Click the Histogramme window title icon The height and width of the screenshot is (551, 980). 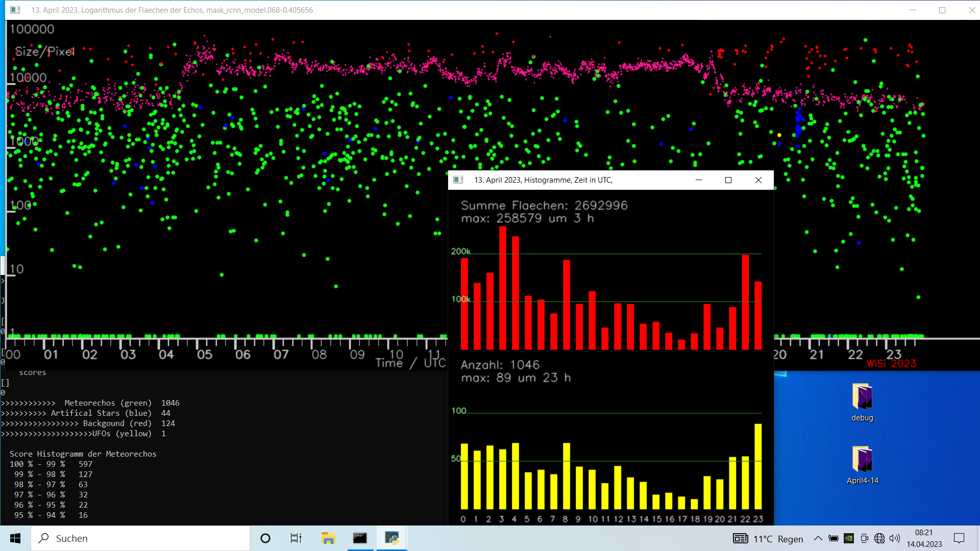click(x=458, y=180)
